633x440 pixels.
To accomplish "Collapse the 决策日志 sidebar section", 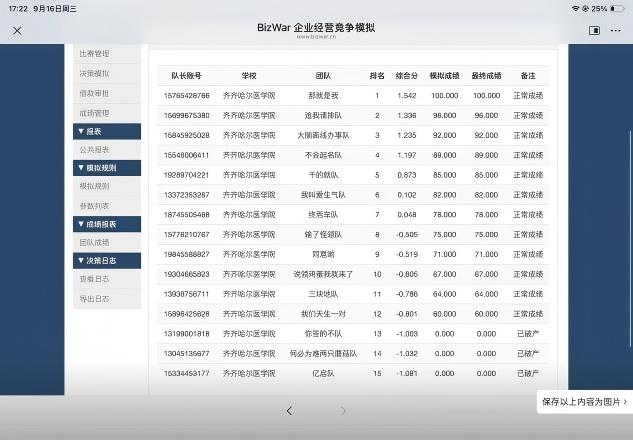I will [107, 260].
